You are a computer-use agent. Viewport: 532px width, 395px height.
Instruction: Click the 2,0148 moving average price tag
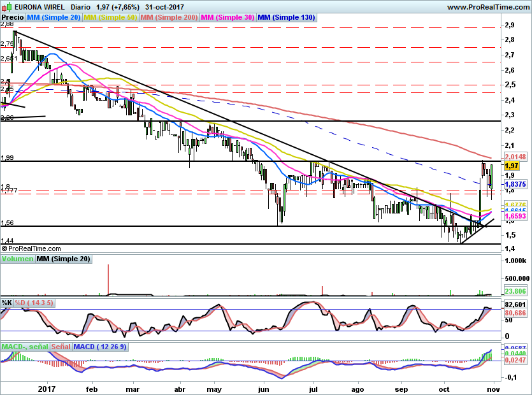click(515, 156)
